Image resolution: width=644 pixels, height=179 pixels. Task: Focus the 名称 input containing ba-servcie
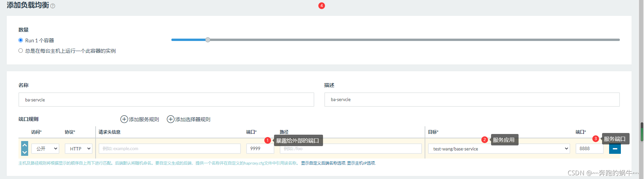click(166, 100)
